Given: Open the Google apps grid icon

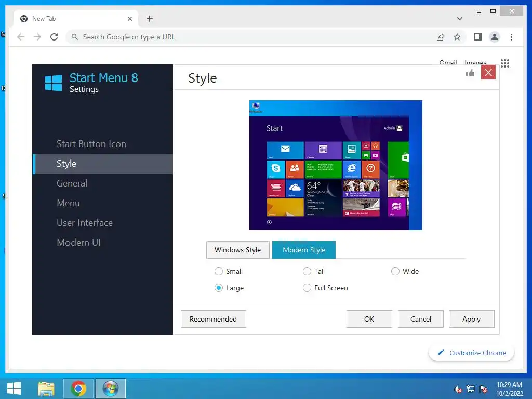Looking at the screenshot, I should (x=505, y=63).
